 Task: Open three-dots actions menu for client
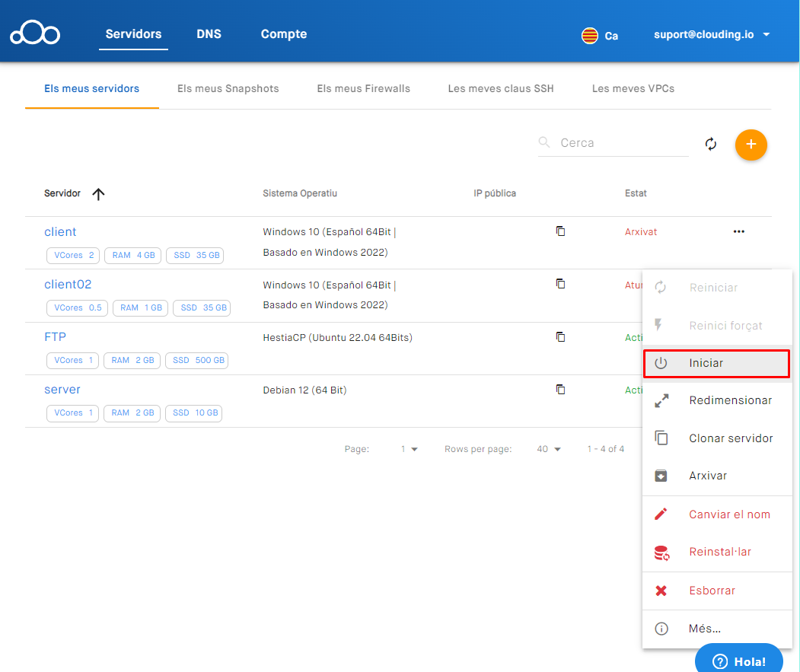click(738, 231)
